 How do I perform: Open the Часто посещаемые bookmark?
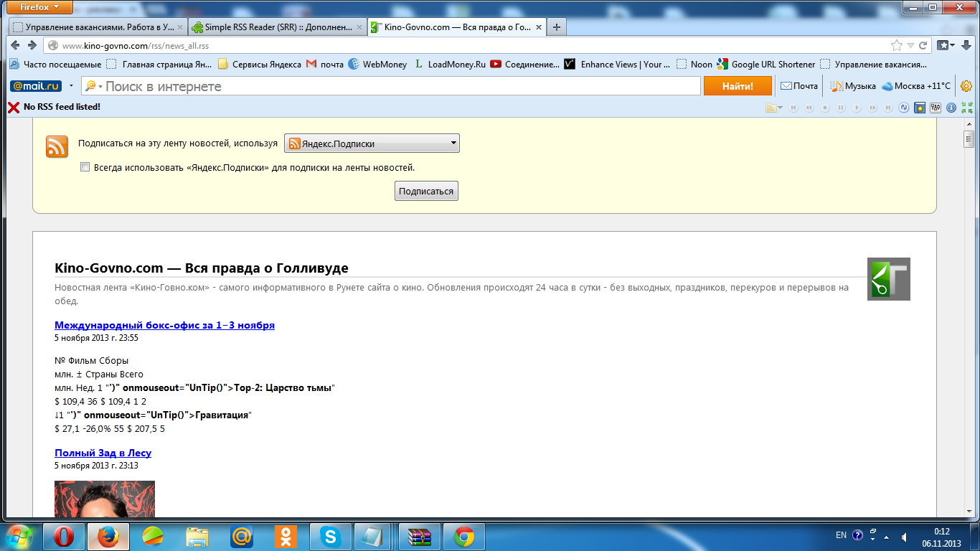55,64
